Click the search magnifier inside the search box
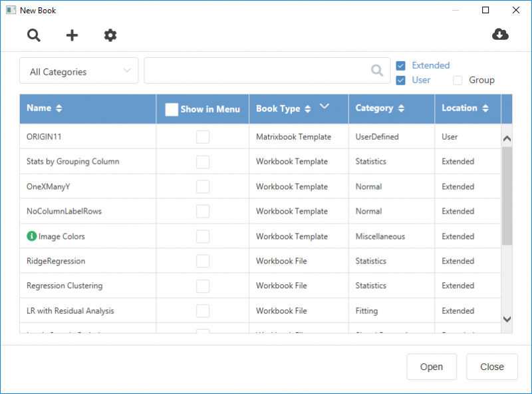Image resolution: width=532 pixels, height=394 pixels. (377, 71)
